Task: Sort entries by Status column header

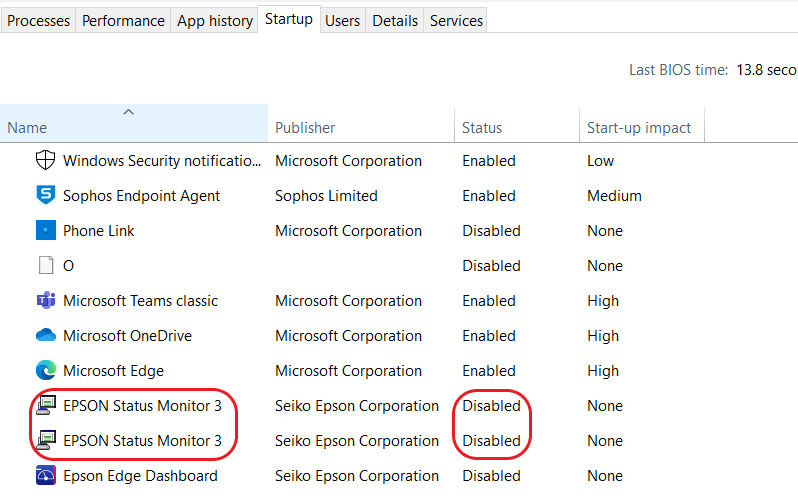Action: [x=482, y=128]
